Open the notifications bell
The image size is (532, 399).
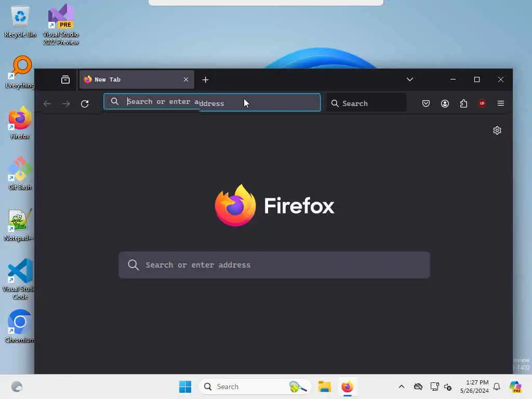pos(497,387)
